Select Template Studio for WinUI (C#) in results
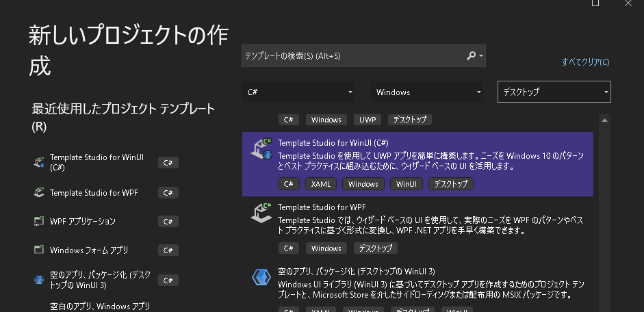 [417, 164]
